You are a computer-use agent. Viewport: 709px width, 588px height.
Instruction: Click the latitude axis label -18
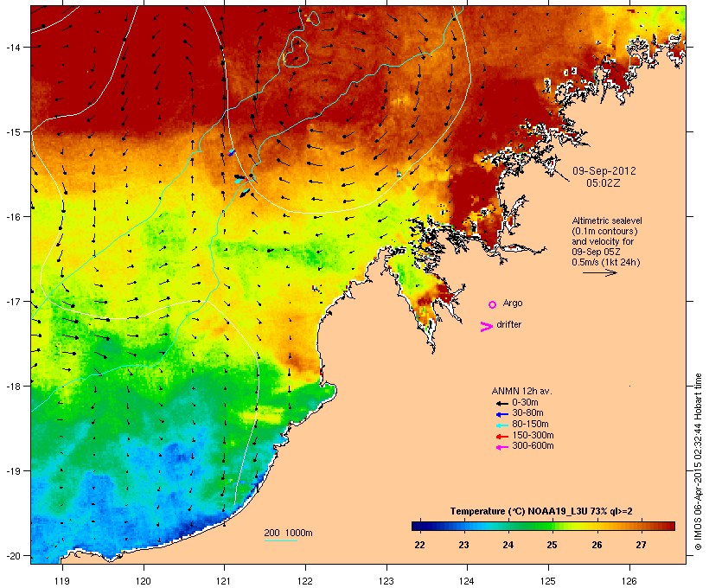12,387
